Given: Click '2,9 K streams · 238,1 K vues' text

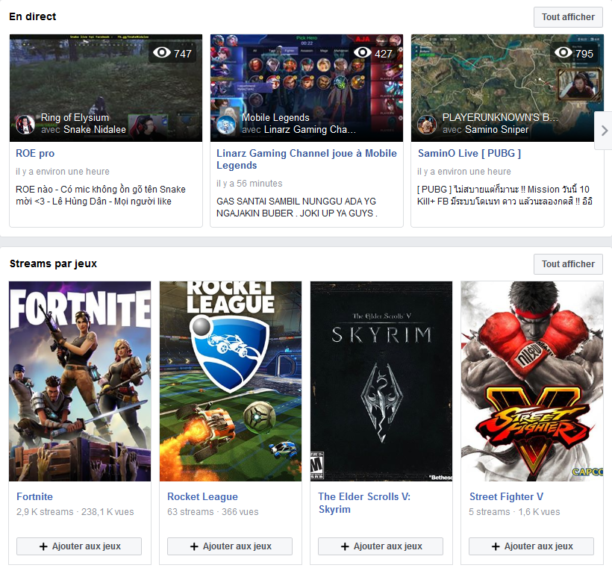Looking at the screenshot, I should point(75,512).
